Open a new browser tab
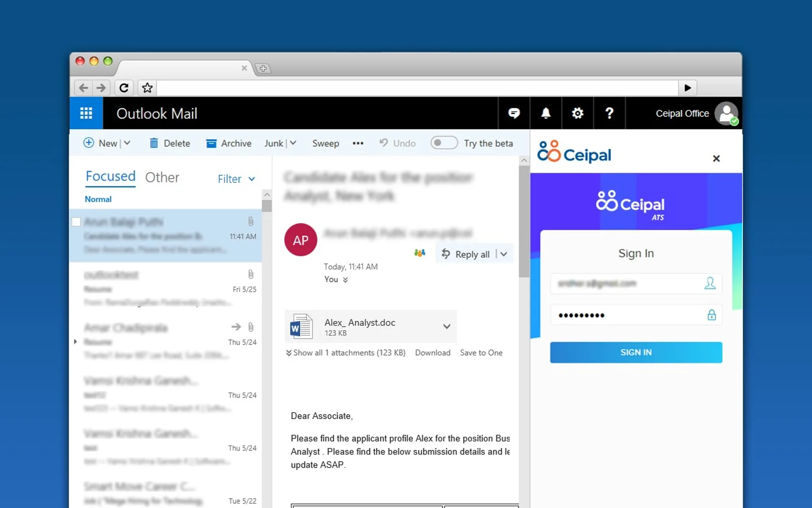812x508 pixels. 263,68
